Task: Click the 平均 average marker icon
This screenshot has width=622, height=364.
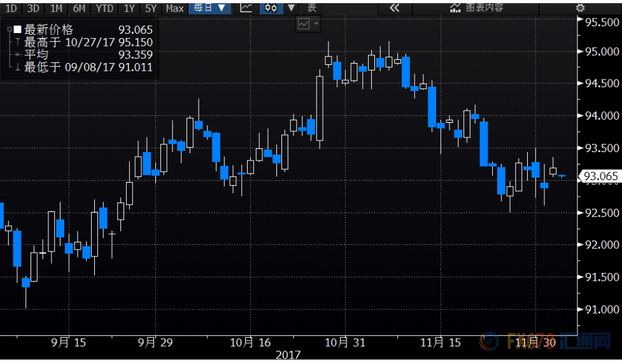Action: [x=17, y=55]
